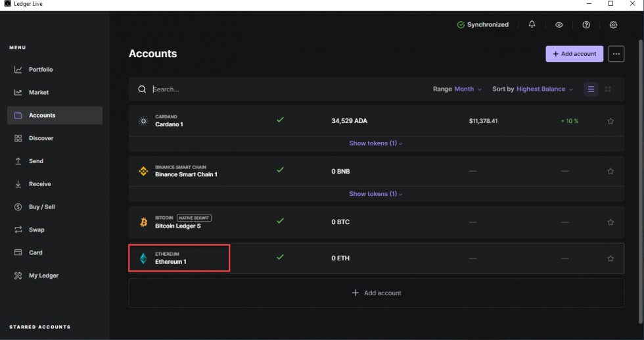Click the three-dots options button beside Add account
Screen dimensions: 644x340
[x=616, y=54]
